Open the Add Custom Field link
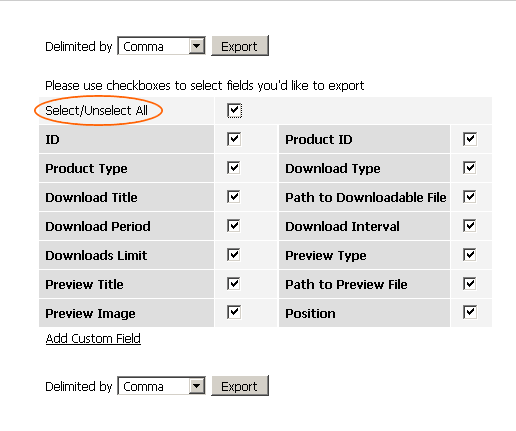Image resolution: width=516 pixels, height=431 pixels. click(x=93, y=339)
